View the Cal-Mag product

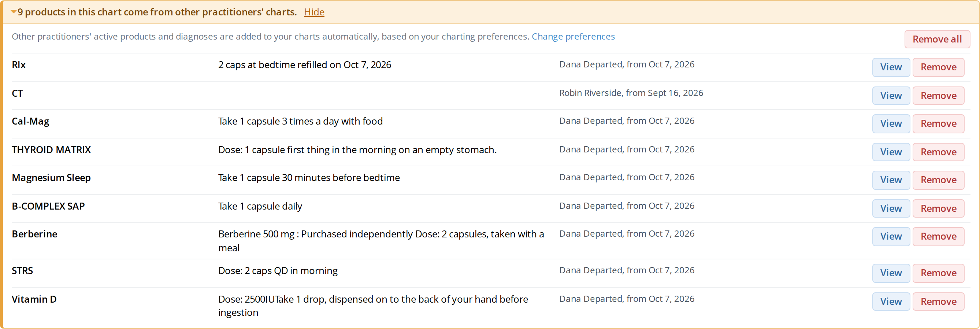click(x=891, y=123)
